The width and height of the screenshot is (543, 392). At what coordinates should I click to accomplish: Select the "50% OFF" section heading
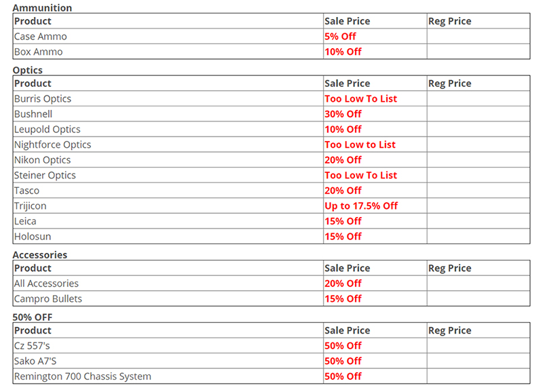click(33, 317)
